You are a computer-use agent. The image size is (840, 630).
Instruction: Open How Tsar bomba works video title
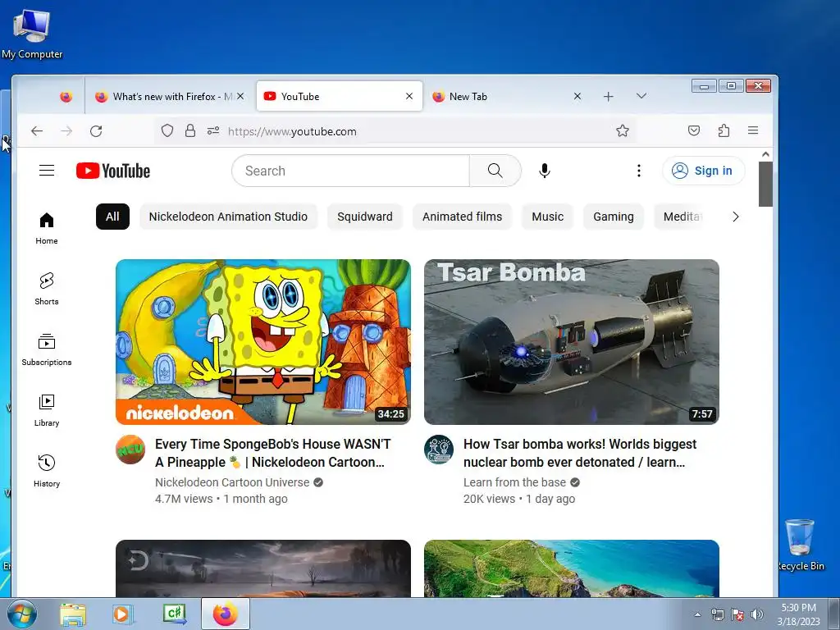[x=580, y=453]
